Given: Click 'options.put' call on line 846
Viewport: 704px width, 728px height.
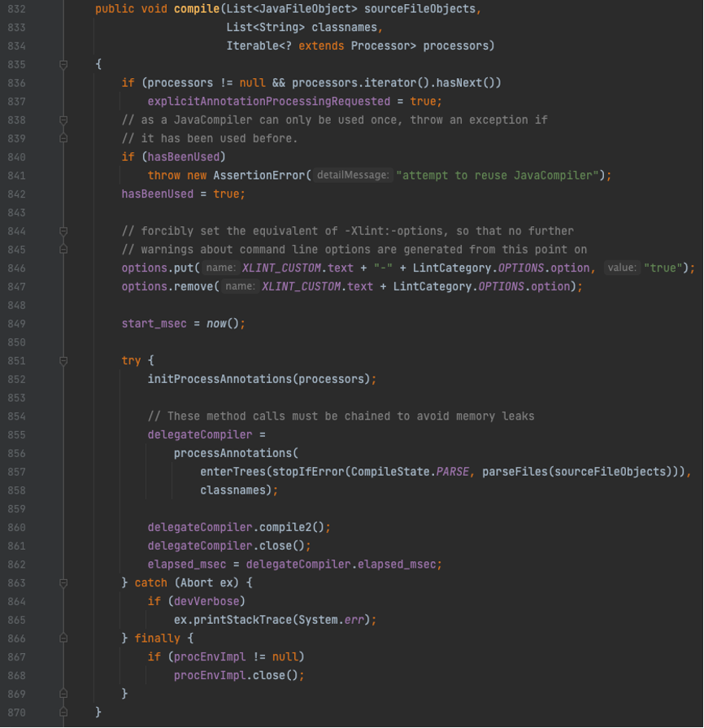Looking at the screenshot, I should click(158, 268).
